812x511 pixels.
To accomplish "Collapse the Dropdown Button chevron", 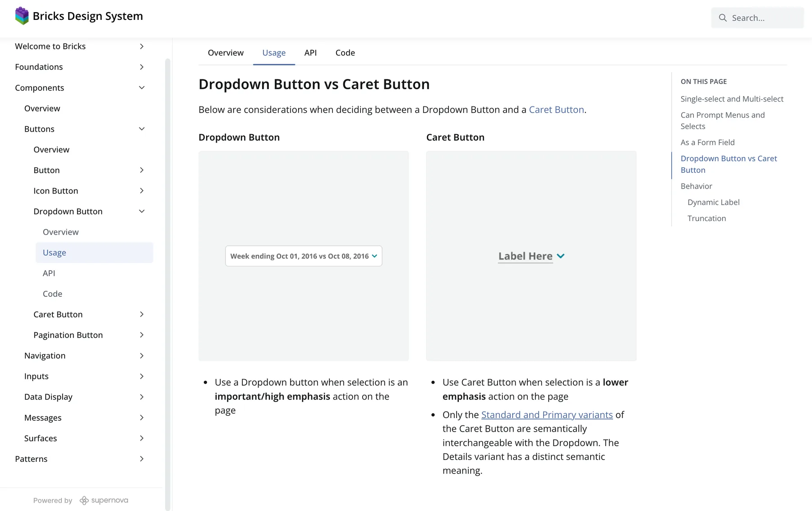I will pos(142,212).
